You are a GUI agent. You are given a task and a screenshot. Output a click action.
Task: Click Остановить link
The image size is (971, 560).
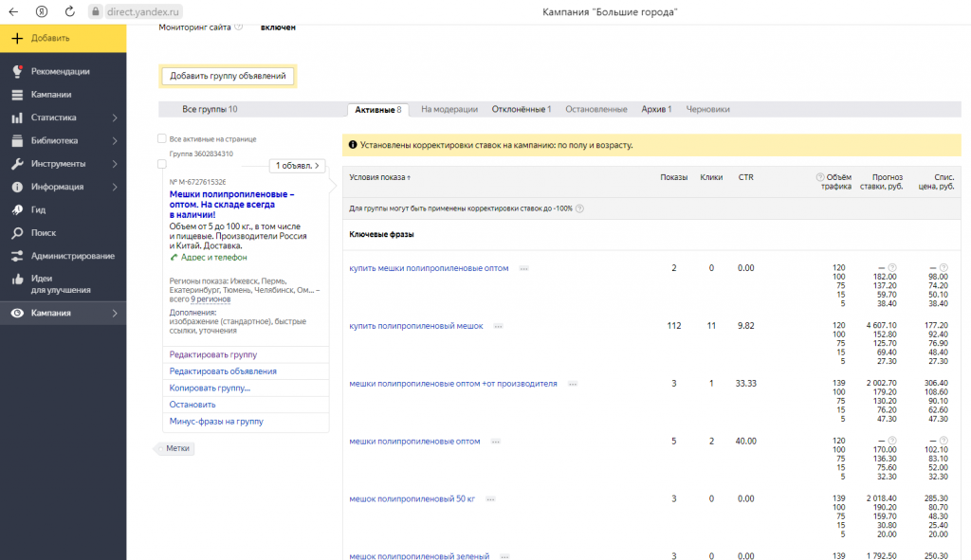(x=192, y=405)
